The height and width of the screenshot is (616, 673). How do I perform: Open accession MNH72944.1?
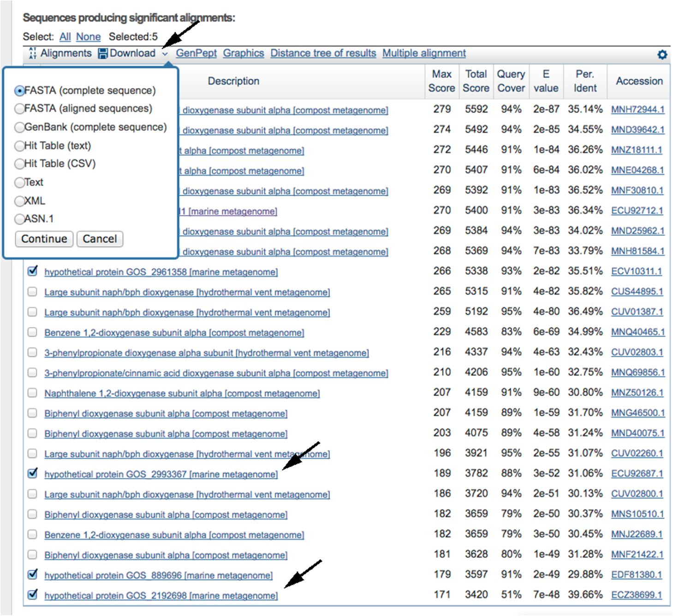[x=638, y=110]
